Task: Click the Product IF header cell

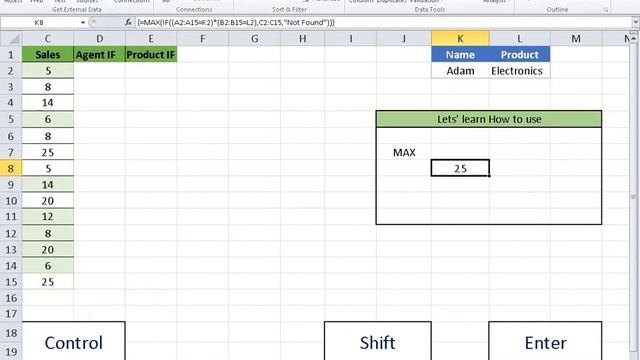Action: click(151, 55)
